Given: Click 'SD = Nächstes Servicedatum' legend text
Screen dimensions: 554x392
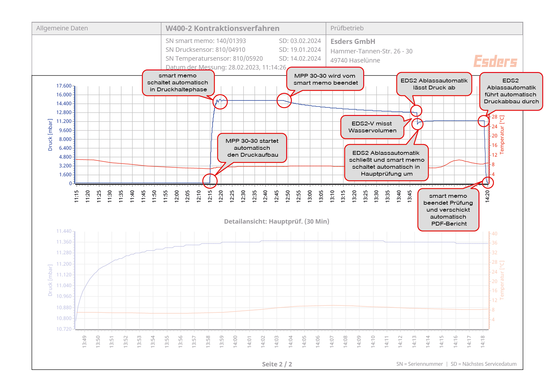Looking at the screenshot, I should pyautogui.click(x=484, y=364).
